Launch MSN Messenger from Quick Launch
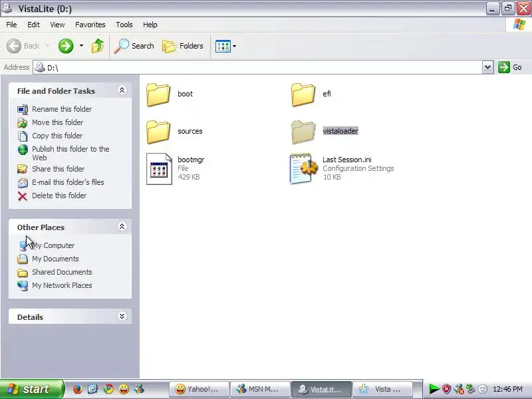Image resolution: width=532 pixels, height=399 pixels. [x=139, y=389]
